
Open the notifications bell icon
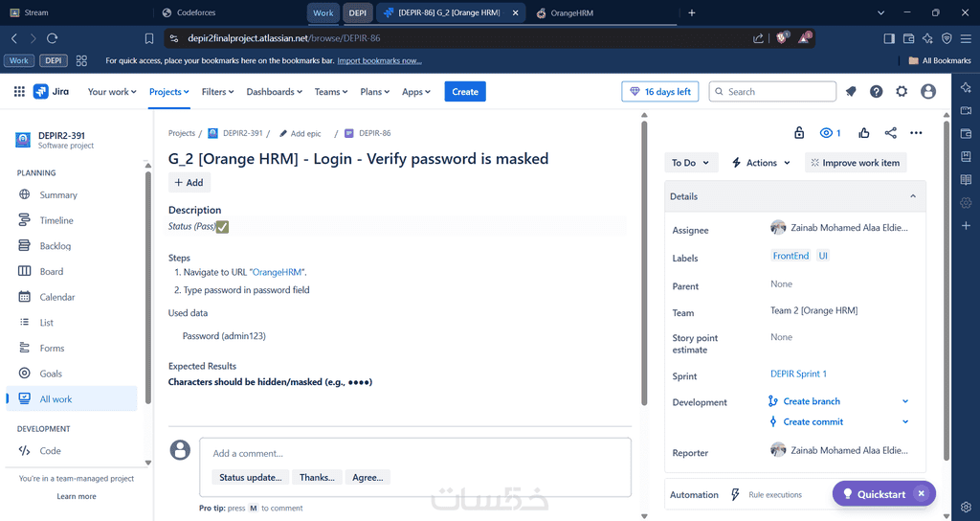pyautogui.click(x=851, y=91)
